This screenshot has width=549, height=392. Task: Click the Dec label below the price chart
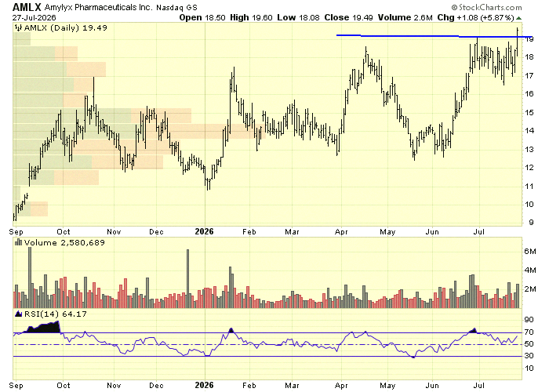click(156, 232)
